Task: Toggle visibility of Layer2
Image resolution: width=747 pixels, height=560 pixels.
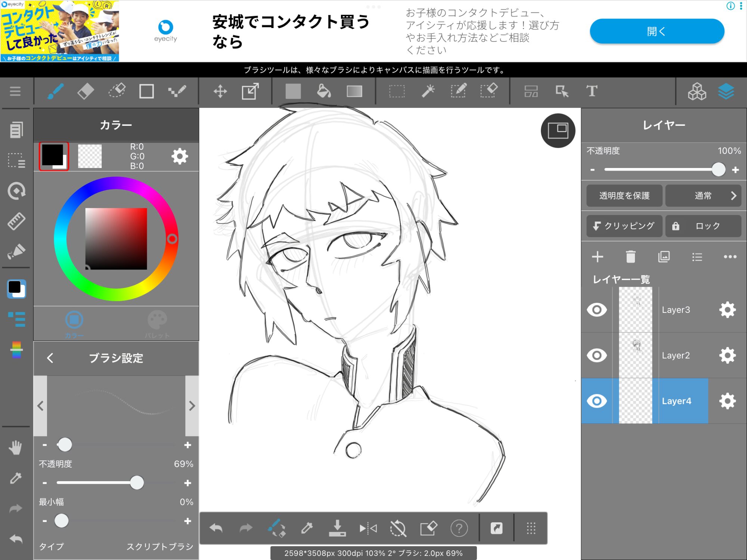Action: coord(596,355)
